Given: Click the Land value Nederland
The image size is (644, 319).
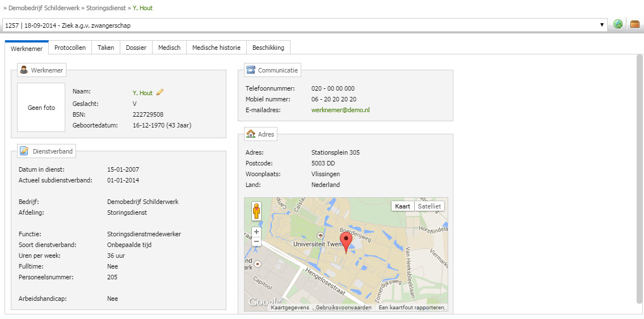Looking at the screenshot, I should point(326,185).
